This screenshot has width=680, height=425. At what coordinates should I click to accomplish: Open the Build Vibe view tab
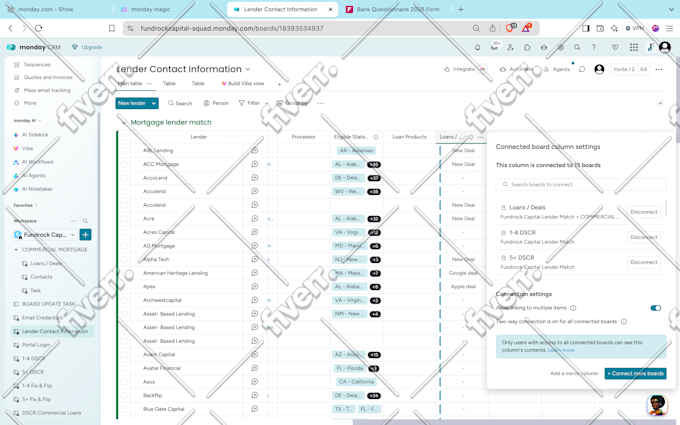[x=243, y=83]
